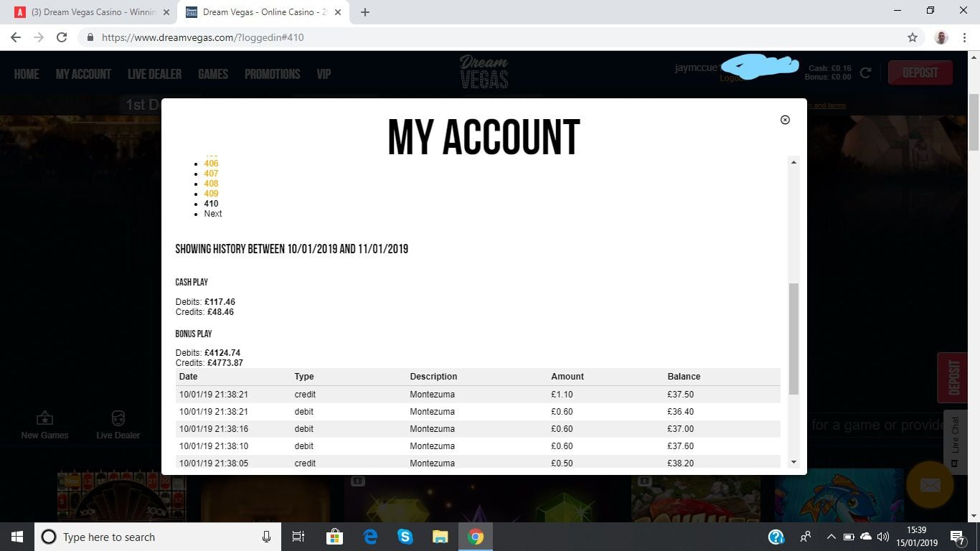980x551 pixels.
Task: Refresh the cash balance icon
Action: tap(866, 72)
